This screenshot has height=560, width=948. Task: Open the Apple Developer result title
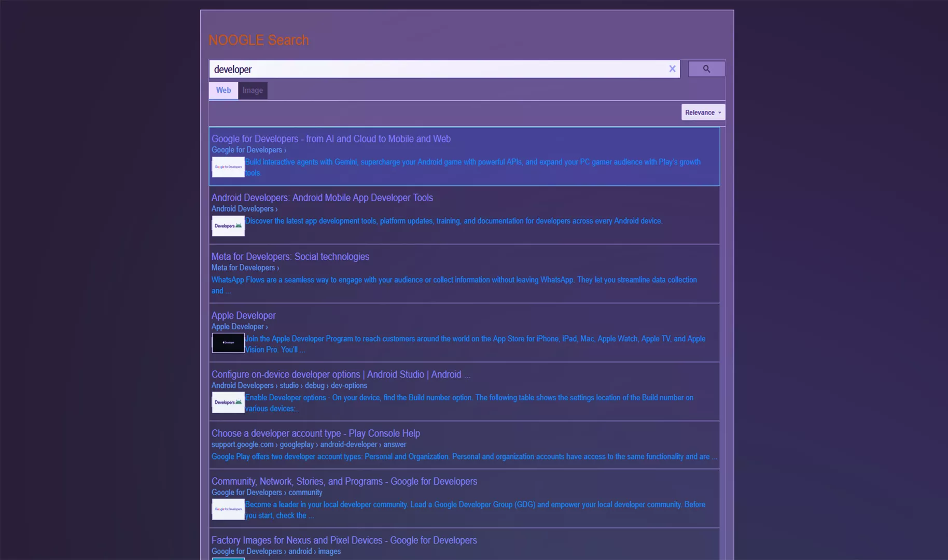click(243, 315)
